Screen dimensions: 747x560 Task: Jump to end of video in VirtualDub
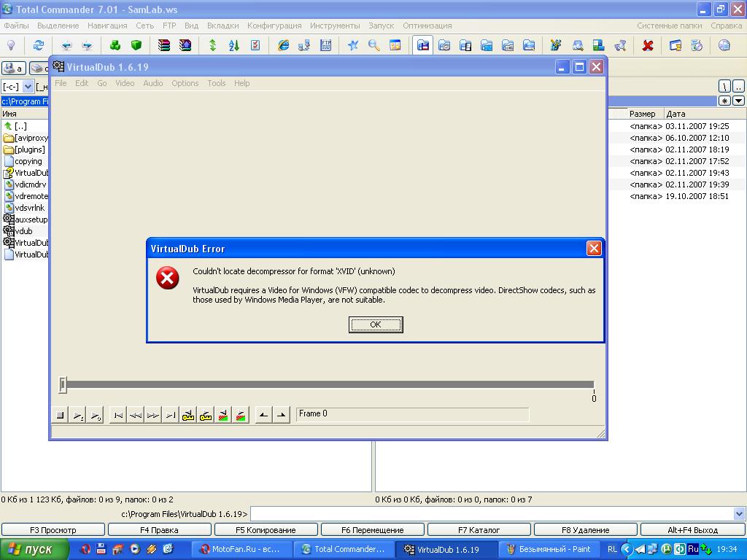pos(171,415)
